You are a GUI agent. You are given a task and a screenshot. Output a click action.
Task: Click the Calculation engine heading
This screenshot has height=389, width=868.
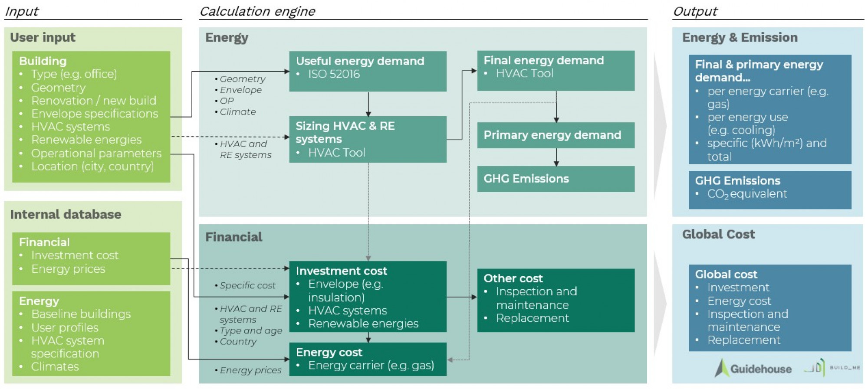click(x=257, y=11)
